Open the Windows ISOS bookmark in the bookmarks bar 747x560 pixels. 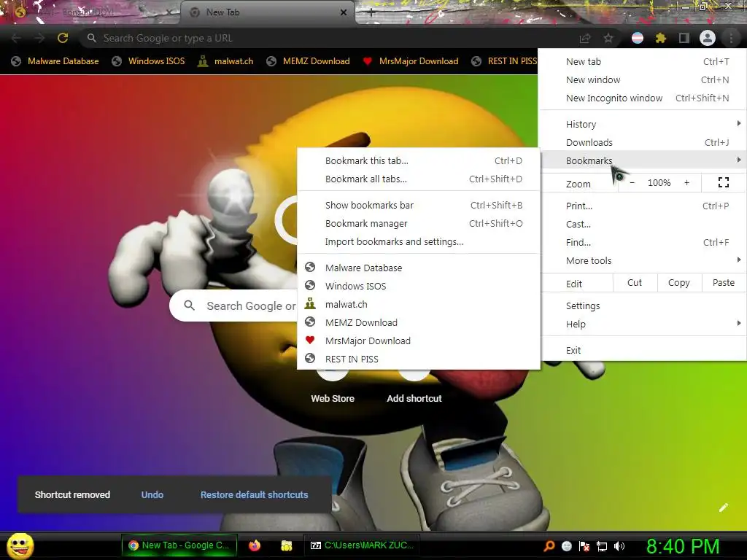tap(148, 61)
